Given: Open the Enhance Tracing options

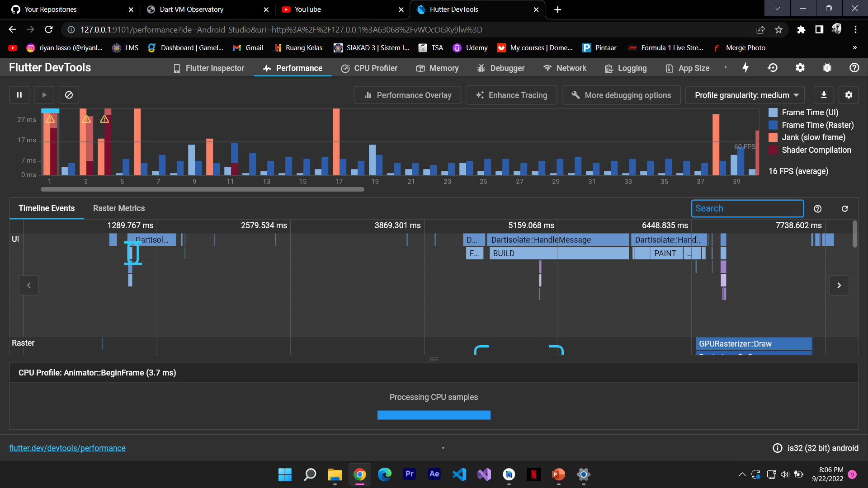Looking at the screenshot, I should [511, 95].
